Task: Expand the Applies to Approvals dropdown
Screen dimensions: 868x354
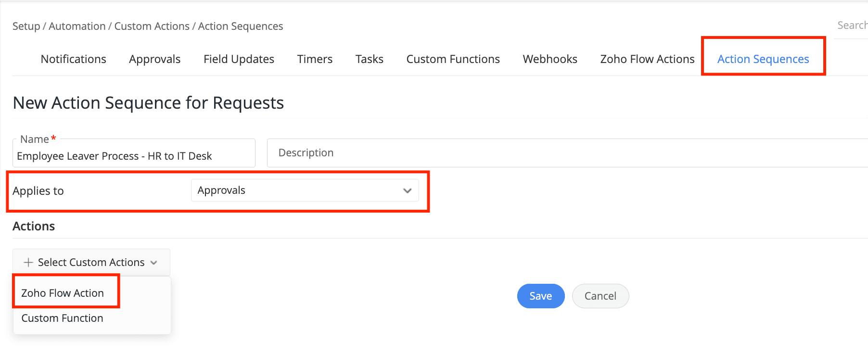Action: [x=305, y=190]
